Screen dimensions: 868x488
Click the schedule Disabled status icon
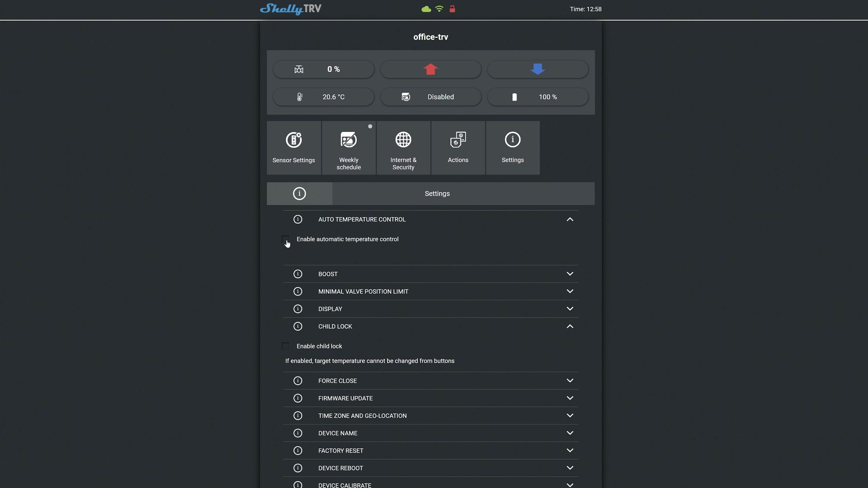[x=406, y=97]
